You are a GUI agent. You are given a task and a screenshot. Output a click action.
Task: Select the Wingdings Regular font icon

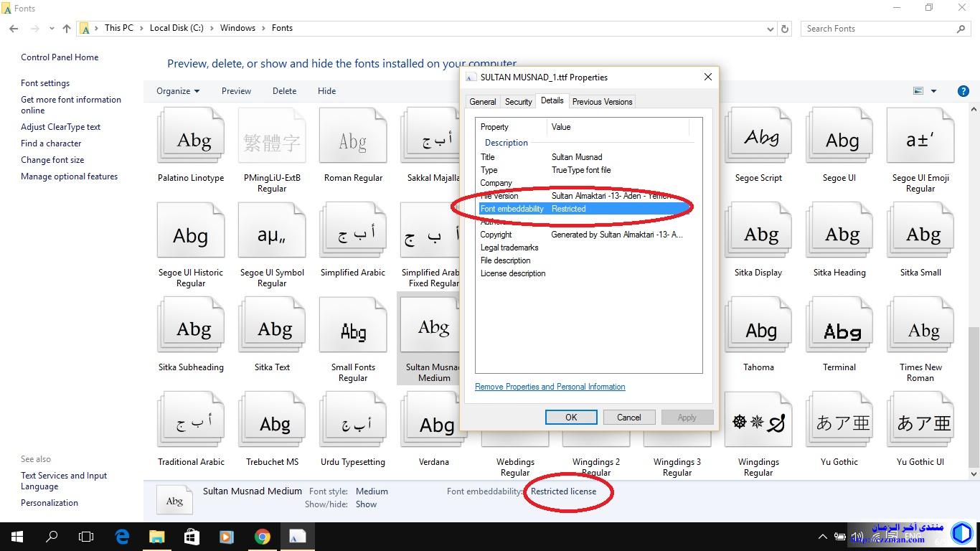point(758,423)
